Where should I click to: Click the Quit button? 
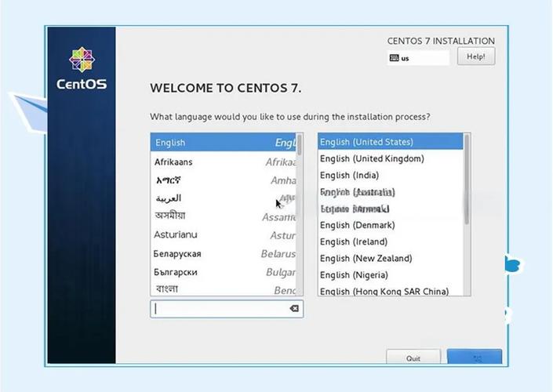click(413, 357)
